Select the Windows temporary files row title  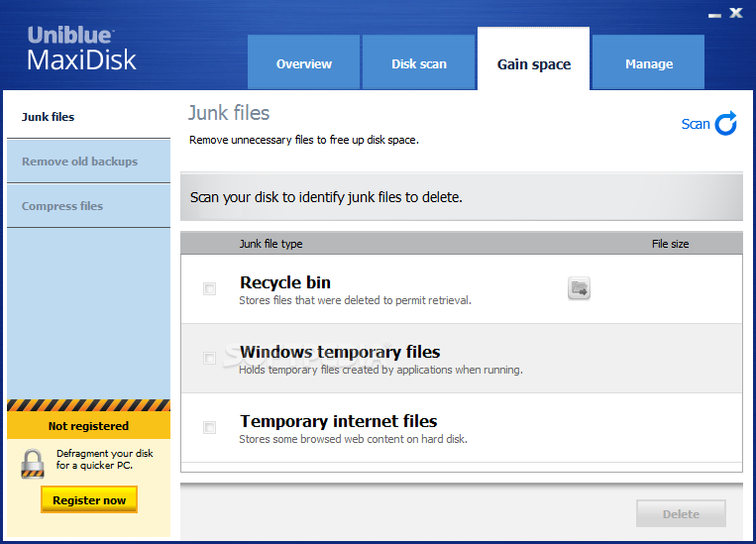point(340,352)
